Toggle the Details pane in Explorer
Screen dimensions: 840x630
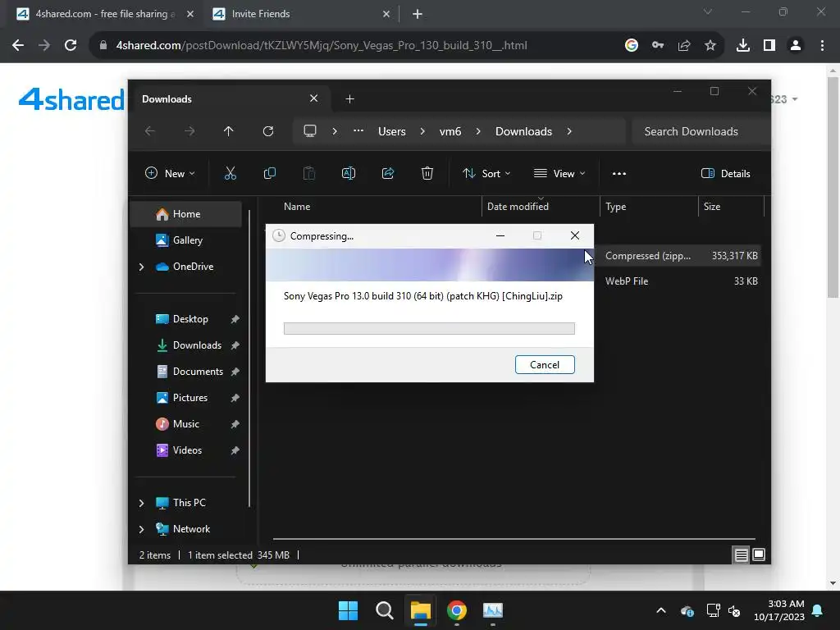click(725, 174)
